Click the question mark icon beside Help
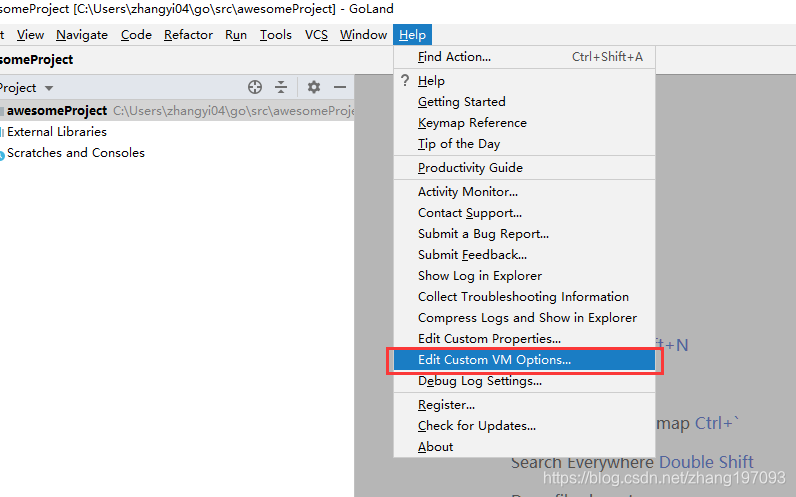Screen dimensions: 796x497 tap(405, 80)
